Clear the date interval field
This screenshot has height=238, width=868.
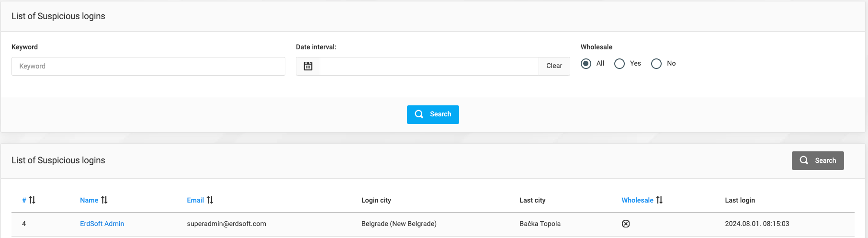click(554, 66)
